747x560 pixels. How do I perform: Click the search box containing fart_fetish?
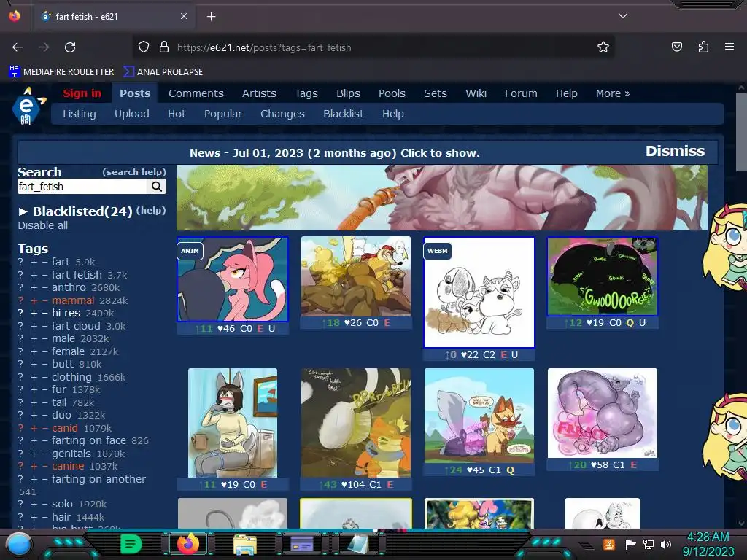82,187
